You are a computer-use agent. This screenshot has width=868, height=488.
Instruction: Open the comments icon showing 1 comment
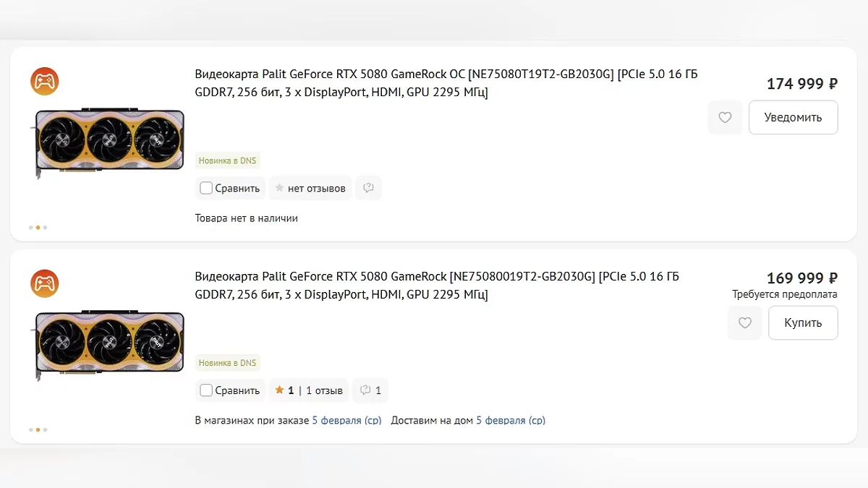click(x=371, y=390)
